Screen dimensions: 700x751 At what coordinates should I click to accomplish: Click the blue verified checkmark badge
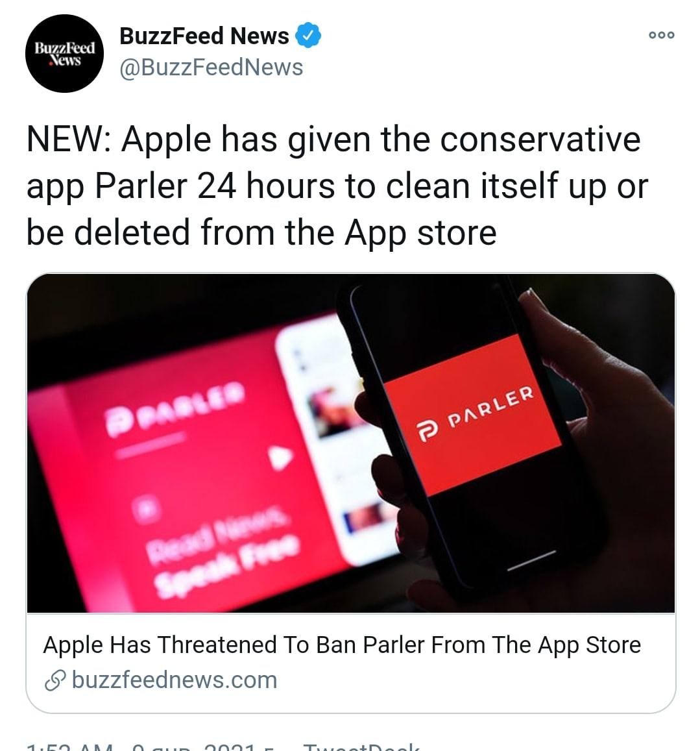pyautogui.click(x=308, y=35)
